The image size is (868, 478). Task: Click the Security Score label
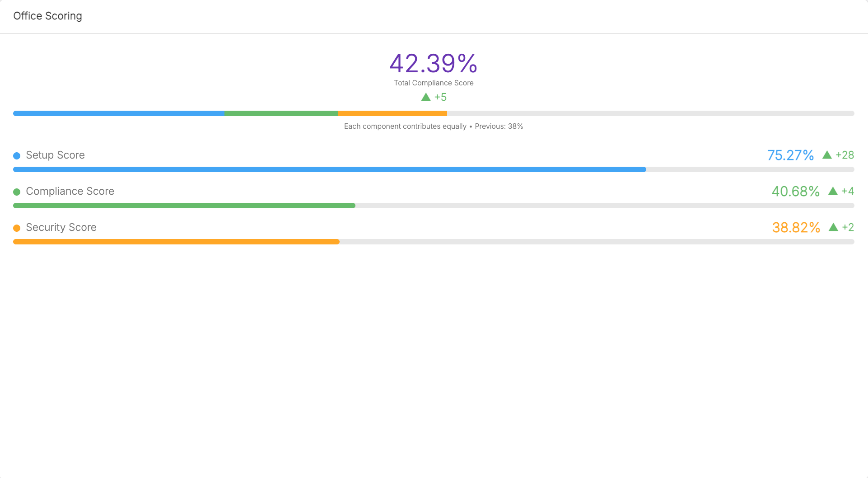click(x=61, y=227)
